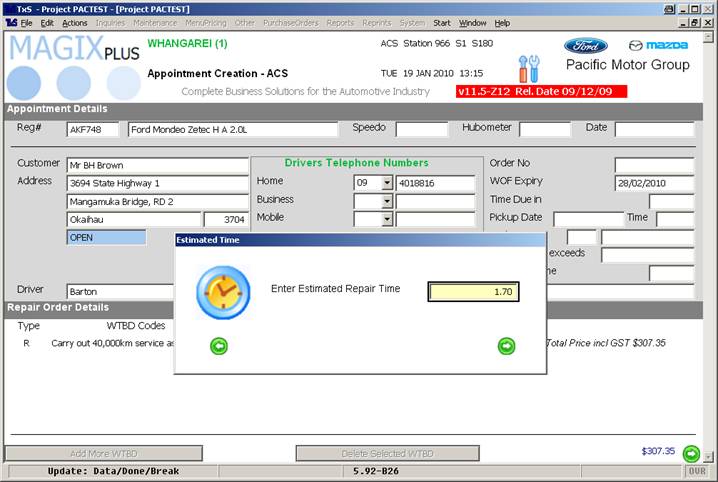Expand the Home phone area code dropdown
The width and height of the screenshot is (718, 482).
[x=386, y=183]
